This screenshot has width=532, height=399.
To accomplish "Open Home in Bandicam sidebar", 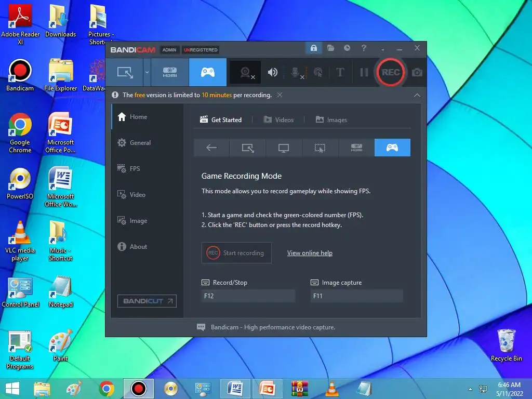I will pyautogui.click(x=147, y=117).
